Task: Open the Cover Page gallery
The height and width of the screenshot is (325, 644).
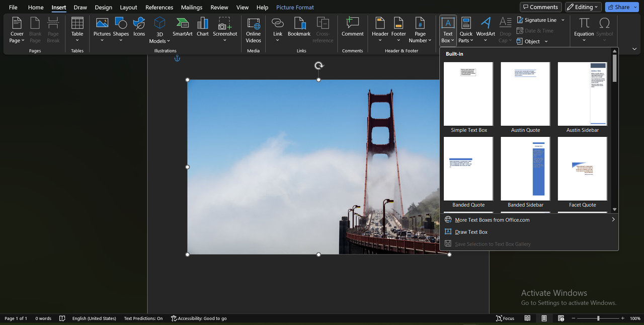Action: pos(17,30)
